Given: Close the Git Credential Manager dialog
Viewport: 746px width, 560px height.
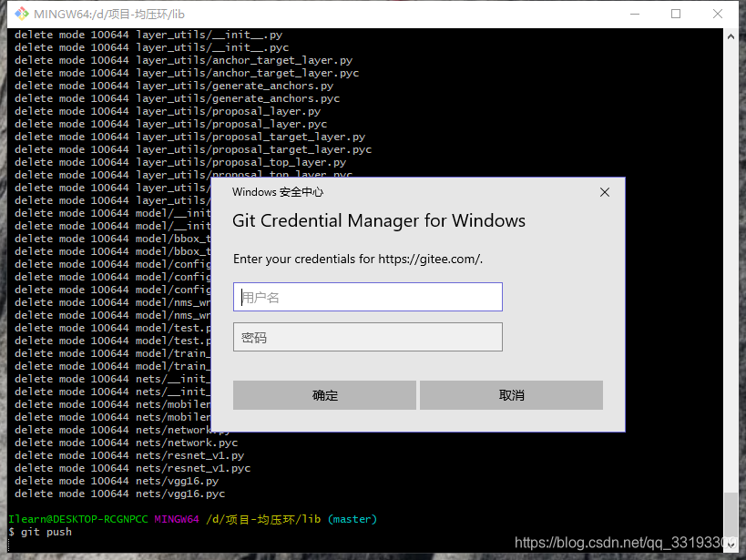Looking at the screenshot, I should click(605, 192).
